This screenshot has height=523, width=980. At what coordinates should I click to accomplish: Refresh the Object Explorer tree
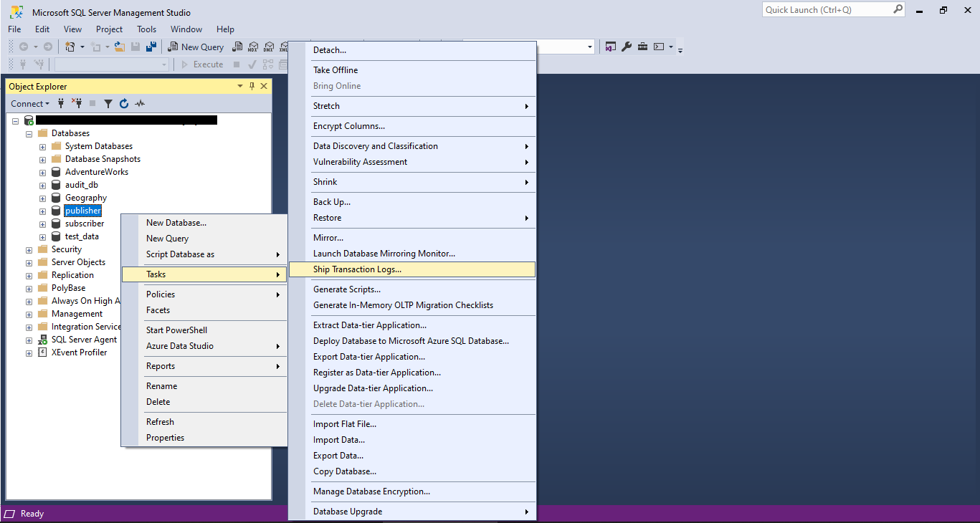123,103
